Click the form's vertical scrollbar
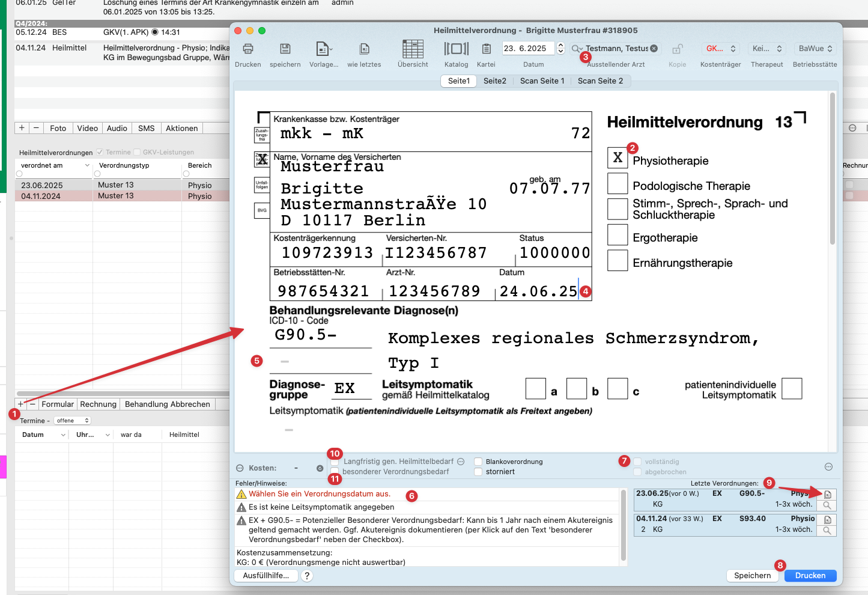Image resolution: width=868 pixels, height=595 pixels. click(x=833, y=168)
